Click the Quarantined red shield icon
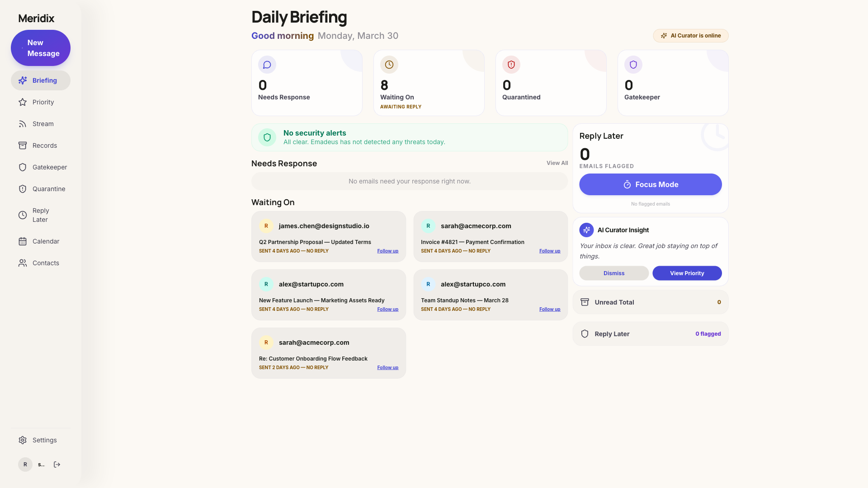This screenshot has height=488, width=868. click(511, 65)
